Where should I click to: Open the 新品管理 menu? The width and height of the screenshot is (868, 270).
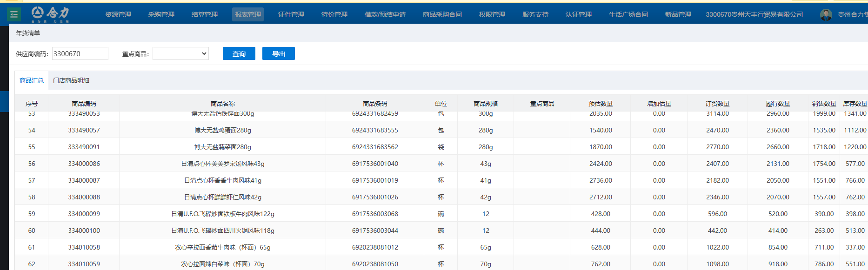pos(678,14)
